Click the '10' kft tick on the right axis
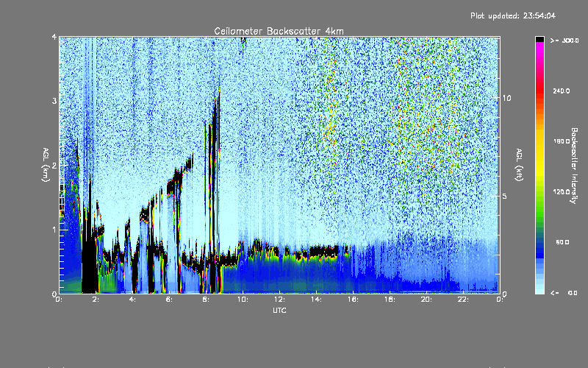Viewport: 588px width, 368px height. pos(506,98)
